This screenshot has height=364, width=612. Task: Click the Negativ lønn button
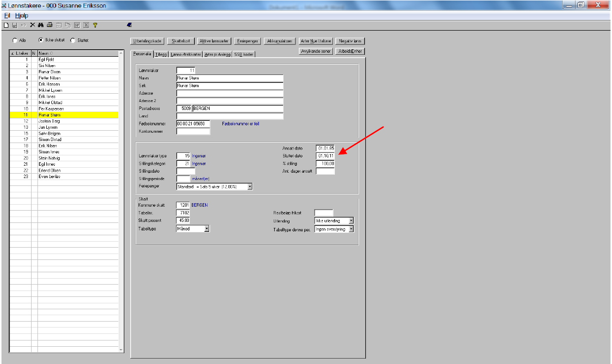[351, 41]
